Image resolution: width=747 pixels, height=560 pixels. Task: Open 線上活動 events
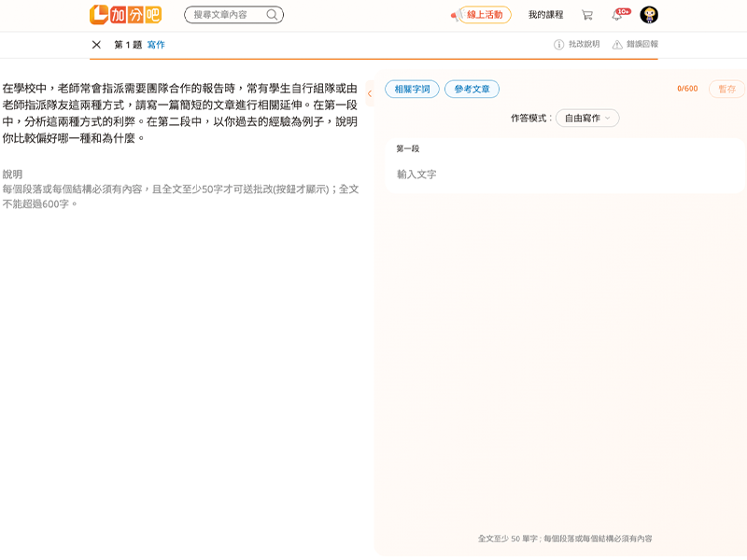coord(485,15)
